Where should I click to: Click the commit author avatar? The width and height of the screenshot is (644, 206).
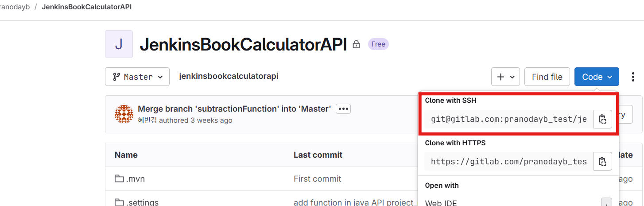[124, 114]
